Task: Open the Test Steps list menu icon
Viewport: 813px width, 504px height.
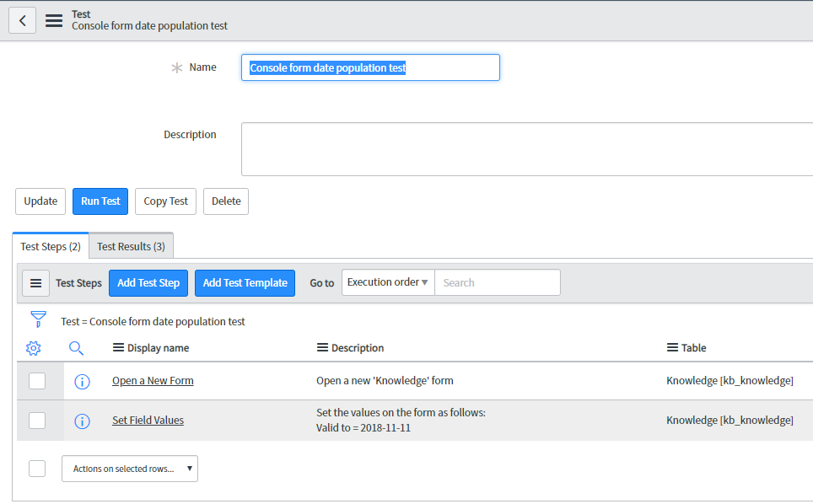Action: pos(35,283)
